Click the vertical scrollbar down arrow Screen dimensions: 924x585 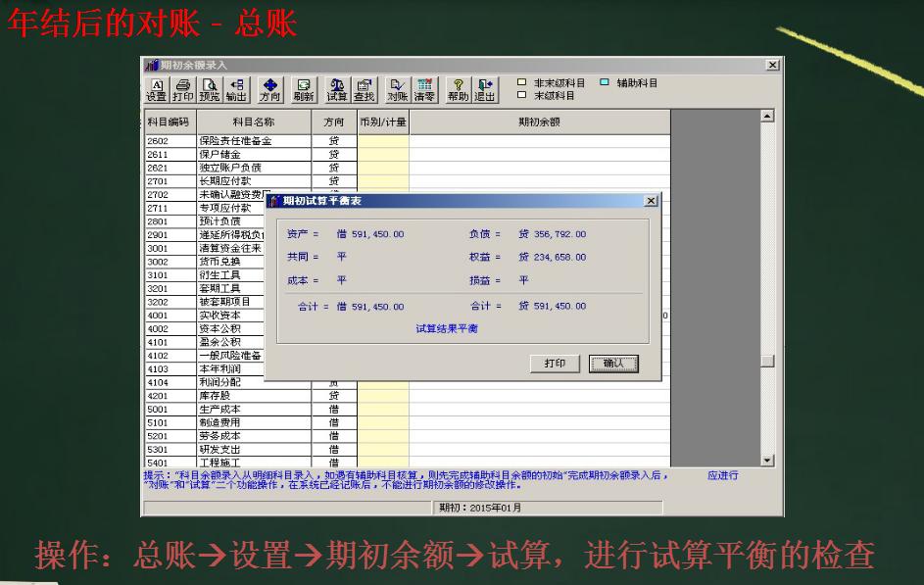[x=767, y=461]
